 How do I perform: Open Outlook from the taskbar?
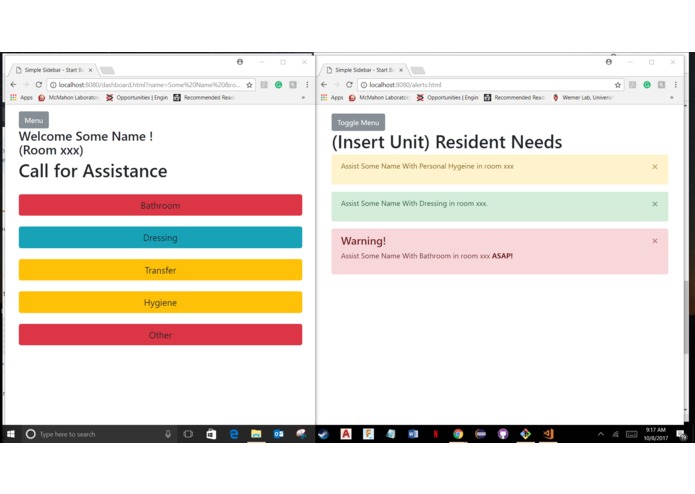pos(279,434)
